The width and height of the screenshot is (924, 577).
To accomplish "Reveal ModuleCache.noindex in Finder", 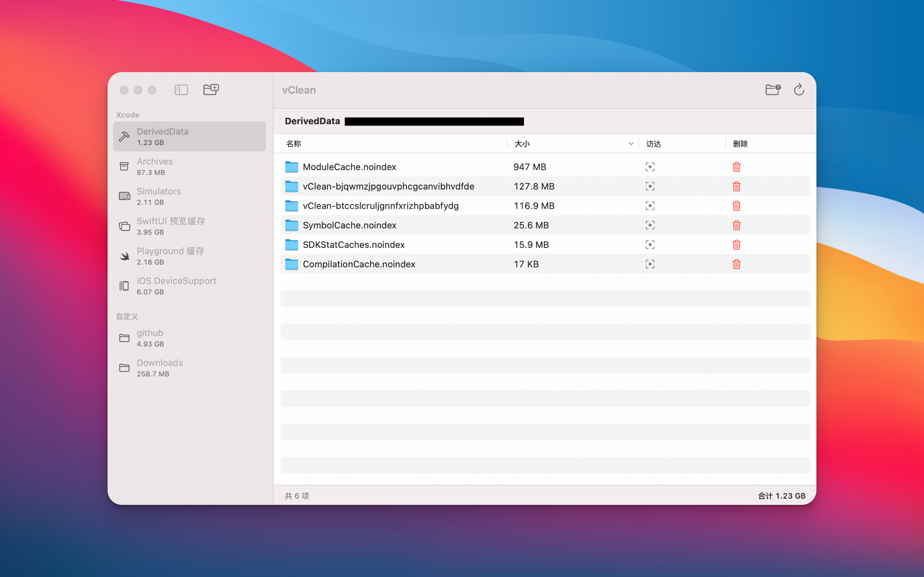I will [650, 167].
